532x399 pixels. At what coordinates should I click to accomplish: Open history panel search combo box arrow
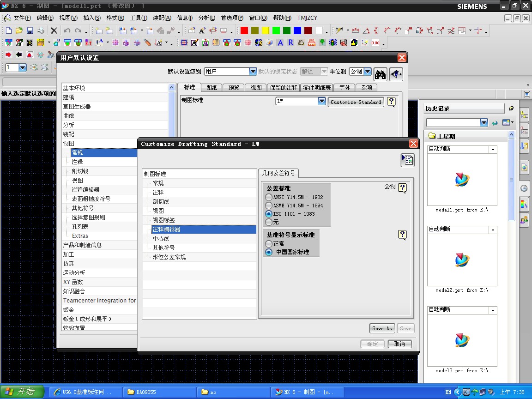point(484,122)
